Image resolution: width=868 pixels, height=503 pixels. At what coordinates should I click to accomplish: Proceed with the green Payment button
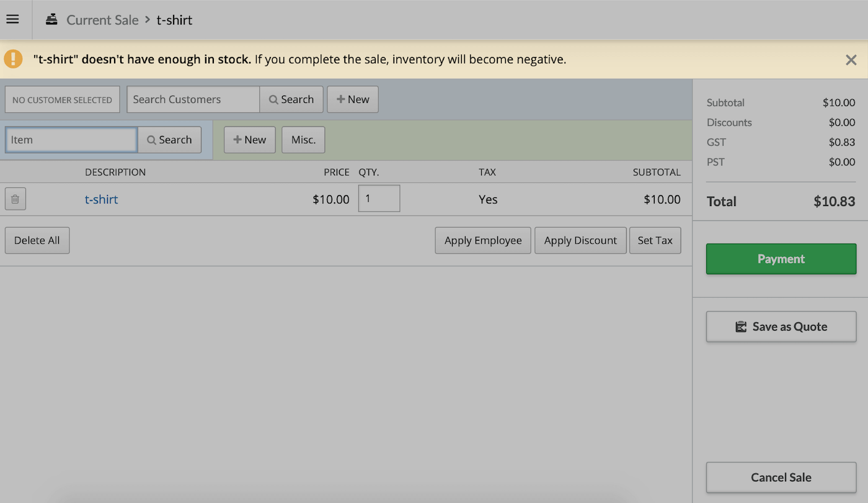[x=781, y=259]
